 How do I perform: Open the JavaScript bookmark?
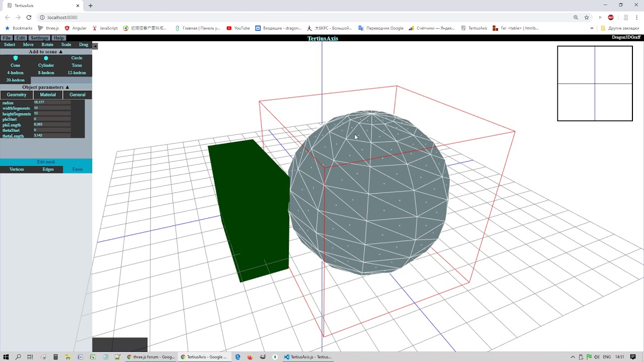pos(105,28)
